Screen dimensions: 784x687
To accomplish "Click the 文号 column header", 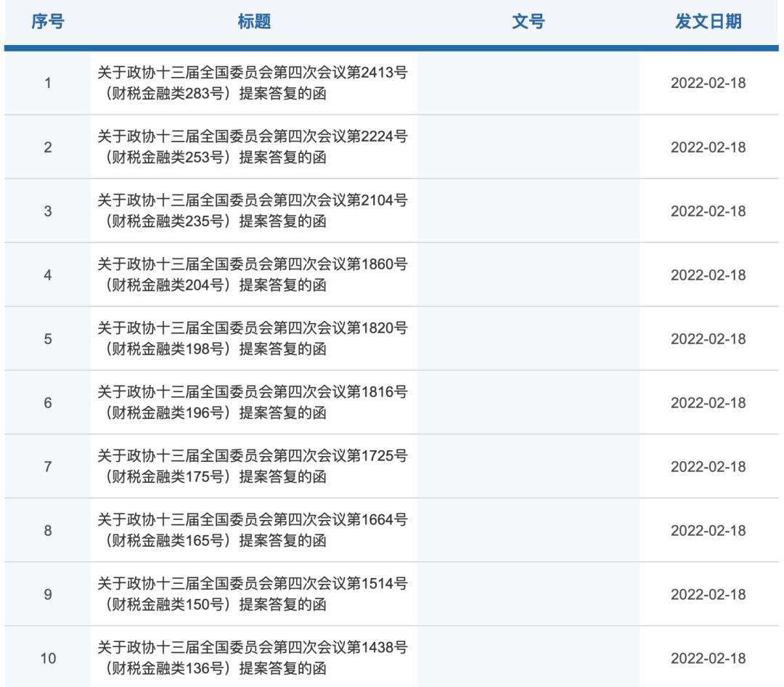I will pyautogui.click(x=528, y=22).
